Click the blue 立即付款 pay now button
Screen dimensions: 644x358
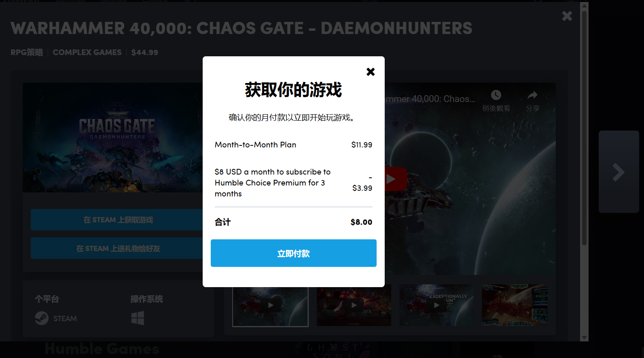294,253
